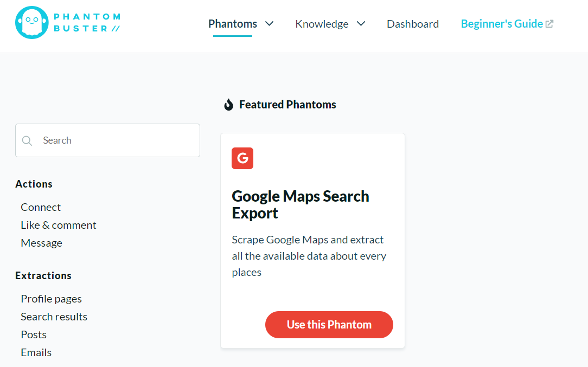
Task: Click the red Google G icon
Action: click(242, 158)
